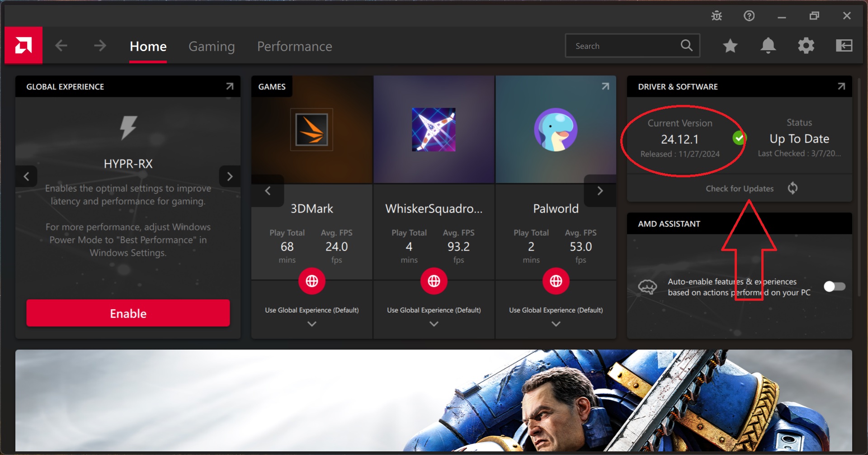Open settings gear icon
The width and height of the screenshot is (868, 455).
[806, 46]
